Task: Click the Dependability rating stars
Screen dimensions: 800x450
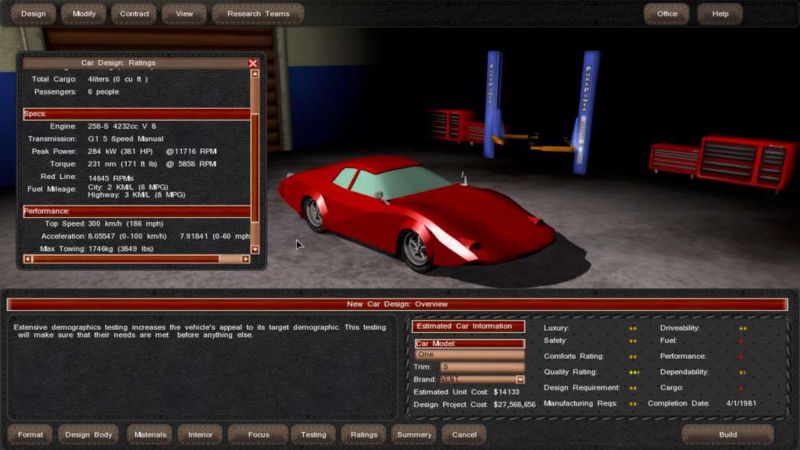Action: pyautogui.click(x=742, y=372)
